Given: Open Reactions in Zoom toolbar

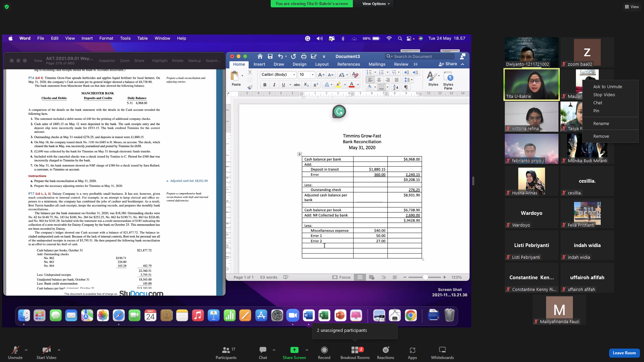Looking at the screenshot, I should point(385,353).
